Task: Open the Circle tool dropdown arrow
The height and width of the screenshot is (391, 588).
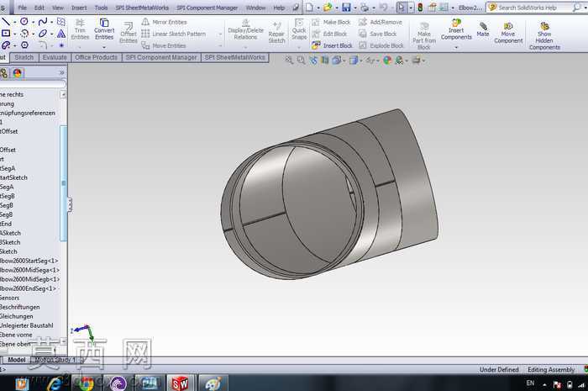Action: [x=33, y=22]
